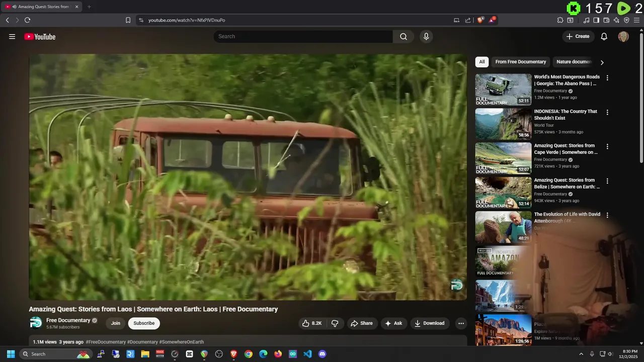
Task: Select the All filter chip
Action: pyautogui.click(x=482, y=62)
